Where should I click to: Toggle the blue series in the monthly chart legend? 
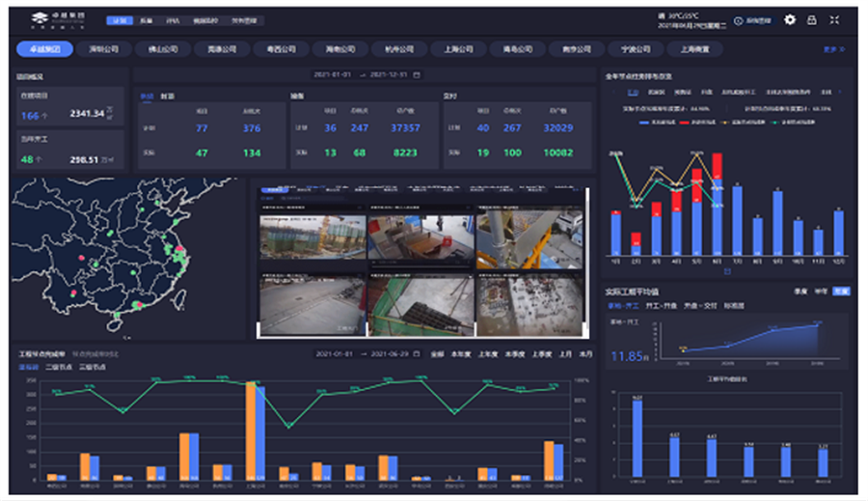648,123
